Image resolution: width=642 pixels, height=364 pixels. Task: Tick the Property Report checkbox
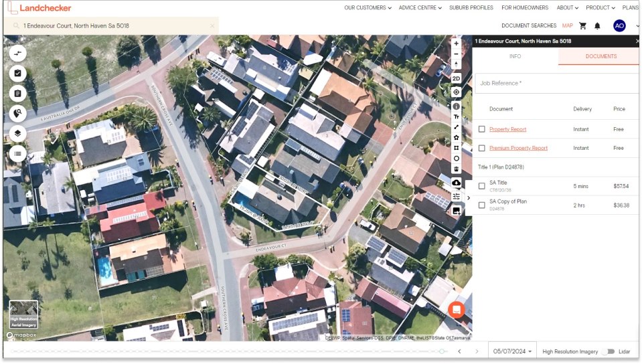[x=481, y=129]
